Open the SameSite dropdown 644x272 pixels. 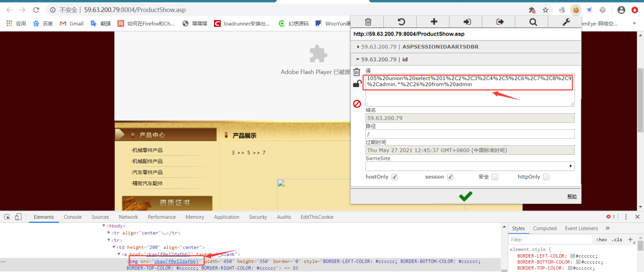[470, 166]
